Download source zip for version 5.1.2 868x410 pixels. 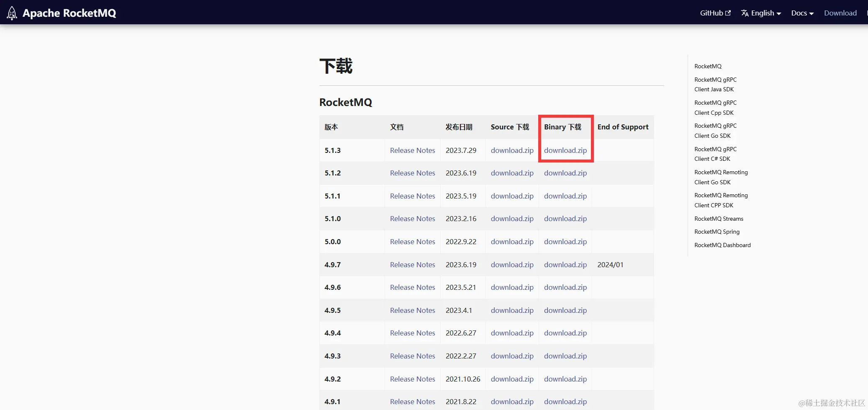[x=512, y=173]
